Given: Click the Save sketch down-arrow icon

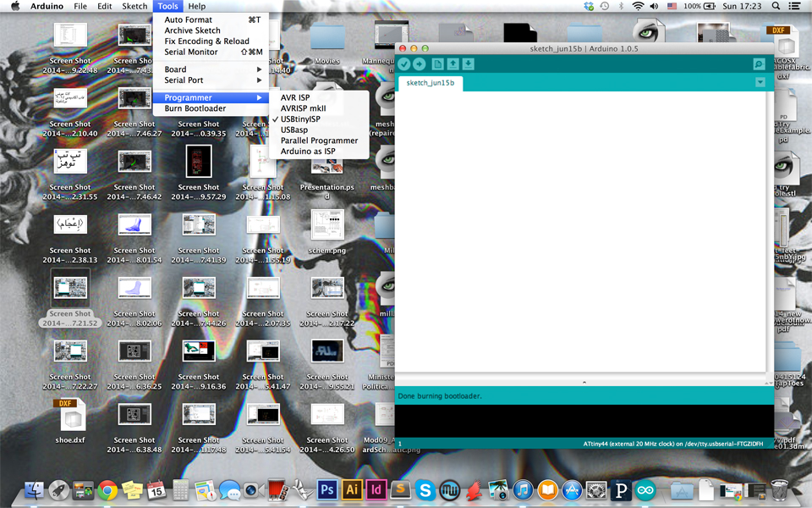Looking at the screenshot, I should (x=468, y=63).
